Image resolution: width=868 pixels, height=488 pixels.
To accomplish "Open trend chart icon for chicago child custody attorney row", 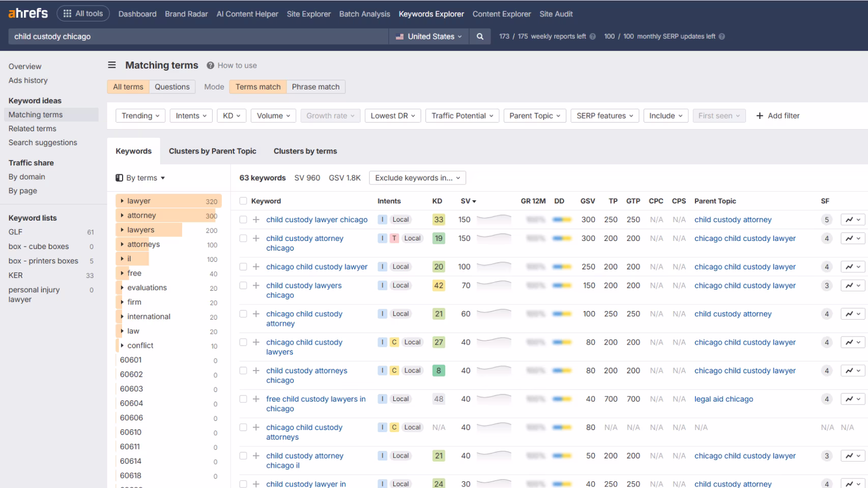I will 853,314.
